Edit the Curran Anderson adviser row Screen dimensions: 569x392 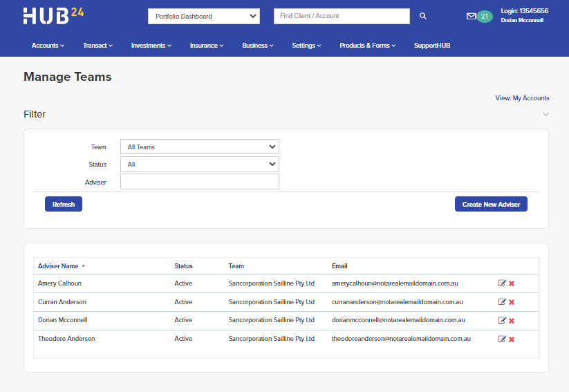pos(502,302)
